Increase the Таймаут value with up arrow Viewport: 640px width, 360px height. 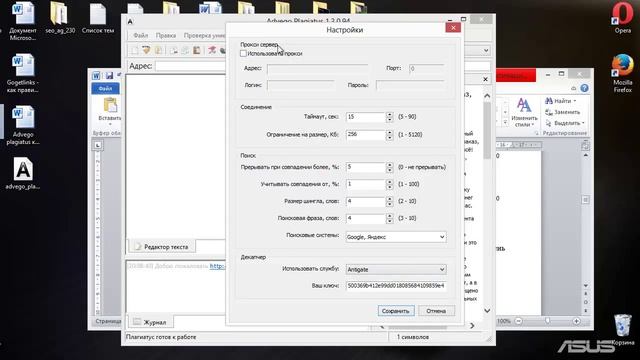click(389, 115)
